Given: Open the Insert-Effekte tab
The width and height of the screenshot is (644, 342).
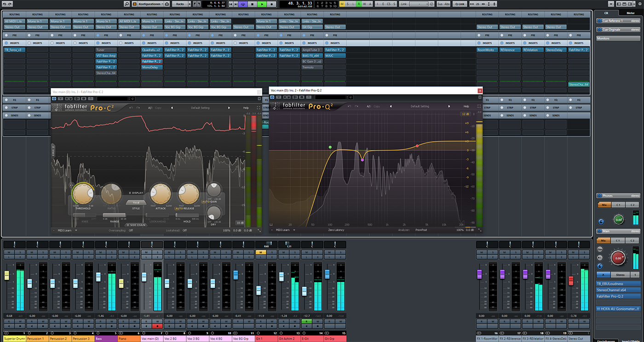Looking at the screenshot, I should pos(631,340).
